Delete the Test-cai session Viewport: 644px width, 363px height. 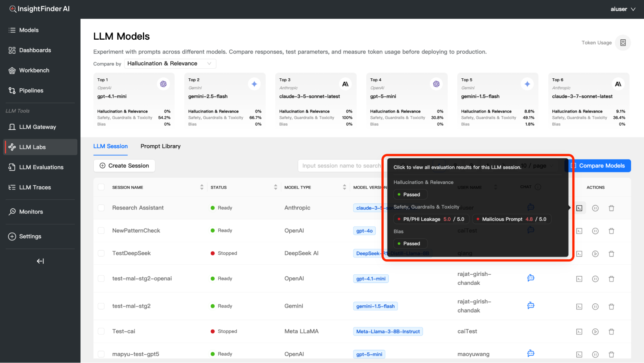point(611,331)
